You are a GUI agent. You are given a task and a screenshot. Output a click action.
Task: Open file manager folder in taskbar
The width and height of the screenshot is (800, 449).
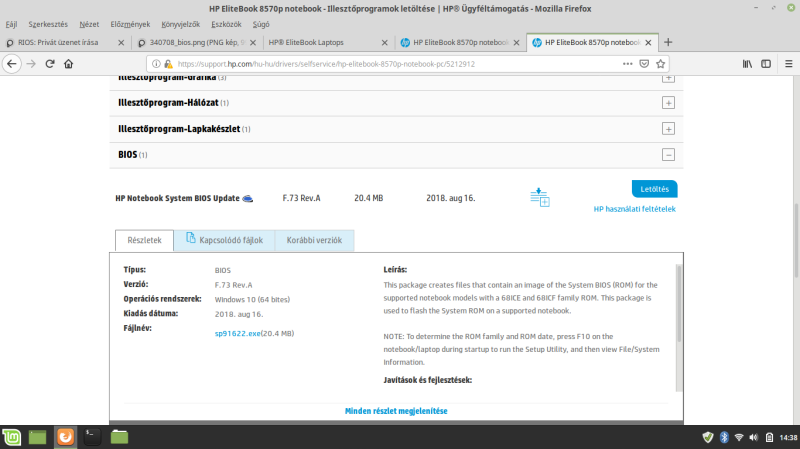click(x=119, y=437)
